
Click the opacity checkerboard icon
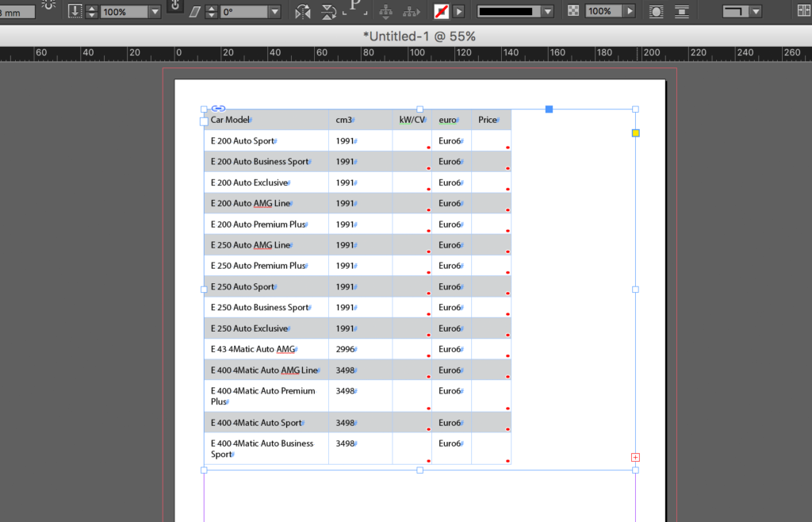[x=573, y=11]
